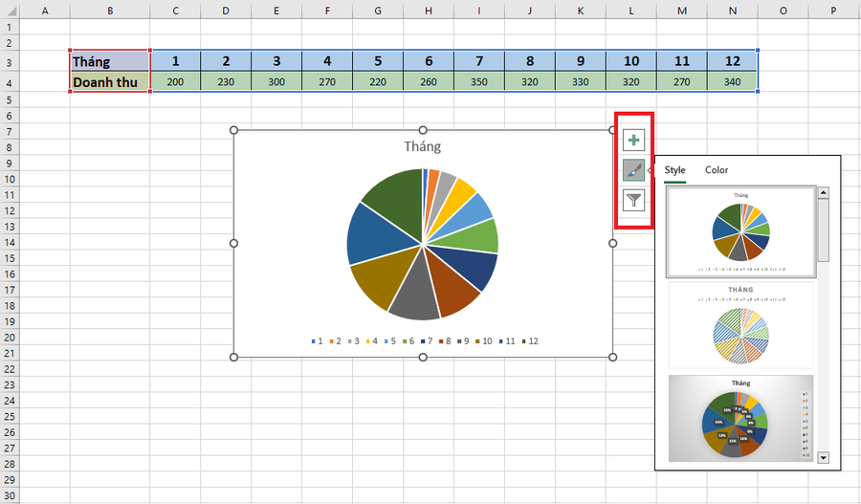Click the chart's left-middle resize handle
This screenshot has width=861, height=504.
point(234,243)
